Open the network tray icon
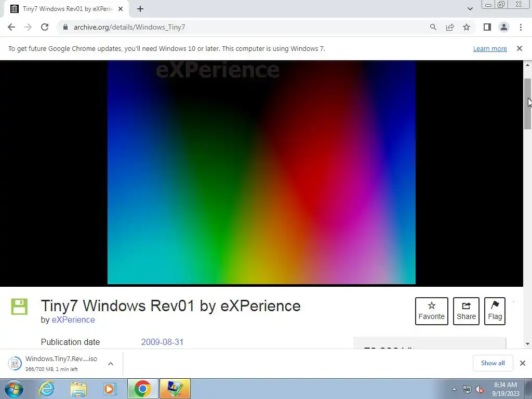 467,389
